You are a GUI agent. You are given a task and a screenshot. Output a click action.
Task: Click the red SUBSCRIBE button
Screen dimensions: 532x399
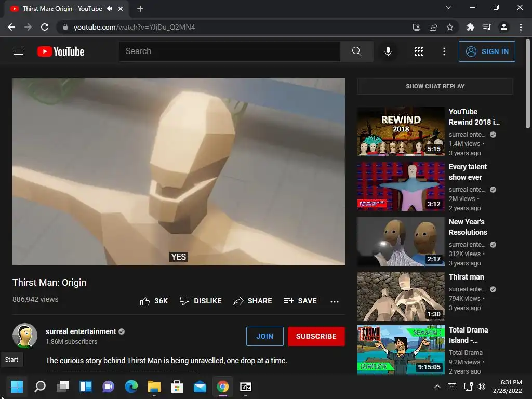[x=316, y=336]
